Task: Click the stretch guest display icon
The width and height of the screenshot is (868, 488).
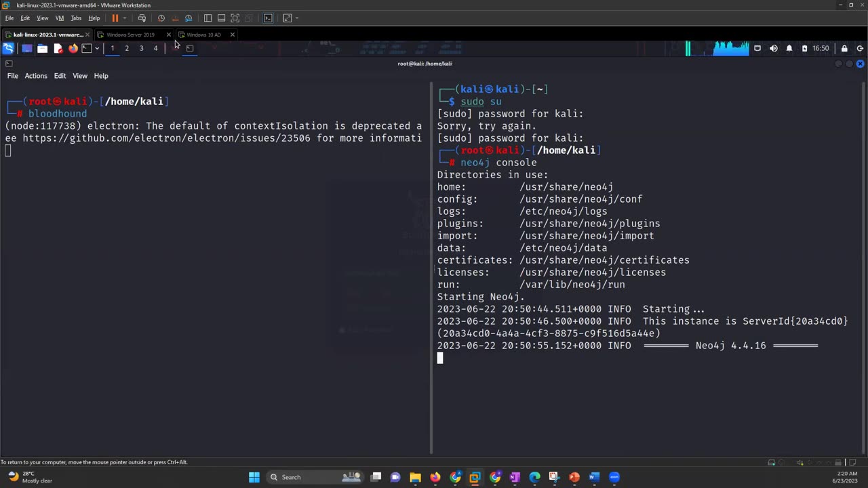Action: point(288,18)
